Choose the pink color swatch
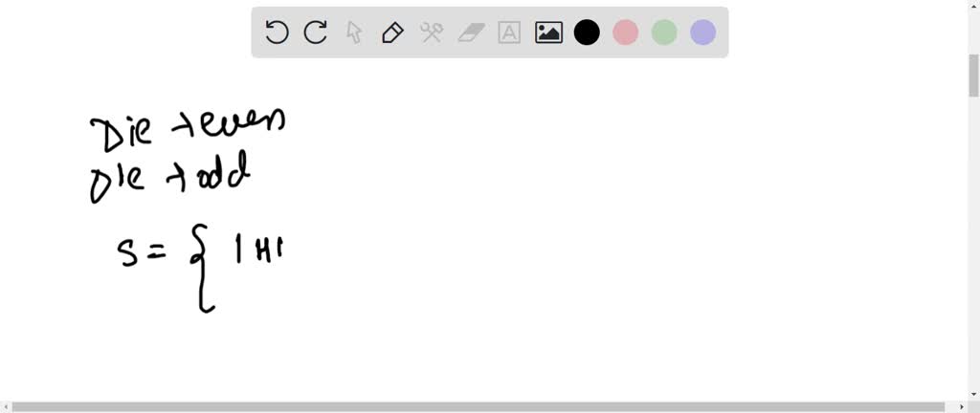980x413 pixels. [626, 33]
